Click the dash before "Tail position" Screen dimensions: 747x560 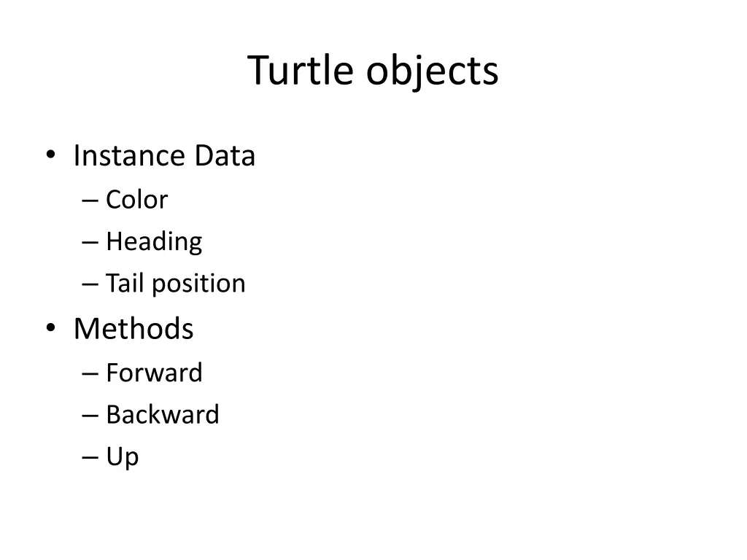coord(90,285)
